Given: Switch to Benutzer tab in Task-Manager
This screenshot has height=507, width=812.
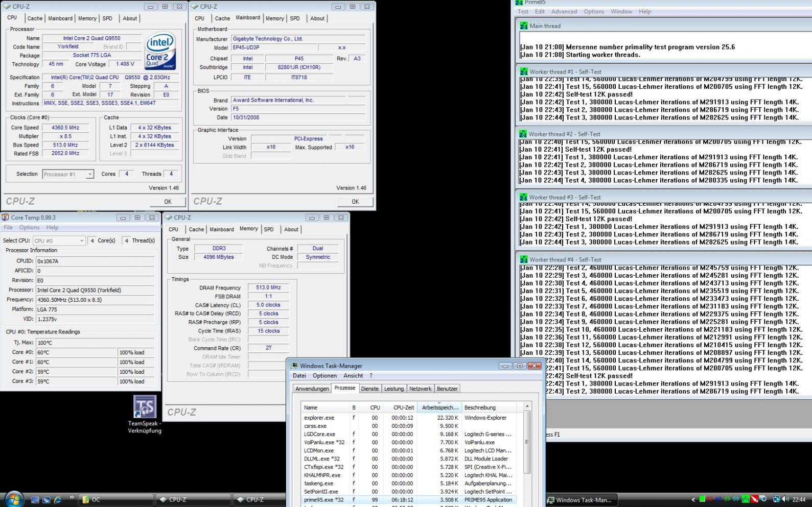Looking at the screenshot, I should tap(447, 389).
